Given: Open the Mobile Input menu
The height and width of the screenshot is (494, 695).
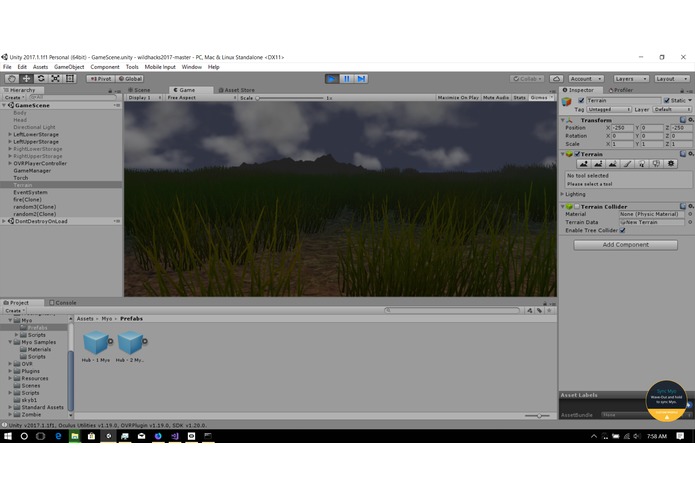Looking at the screenshot, I should (x=160, y=67).
